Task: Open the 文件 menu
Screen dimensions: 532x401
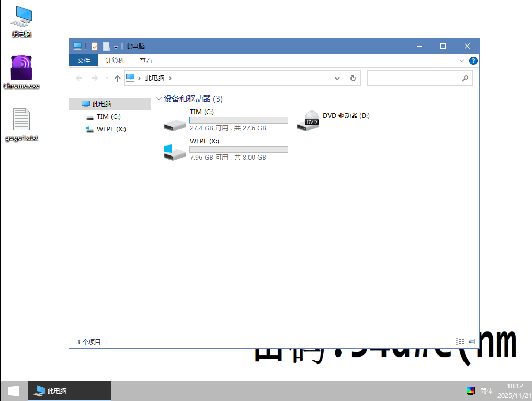Action: click(x=84, y=61)
